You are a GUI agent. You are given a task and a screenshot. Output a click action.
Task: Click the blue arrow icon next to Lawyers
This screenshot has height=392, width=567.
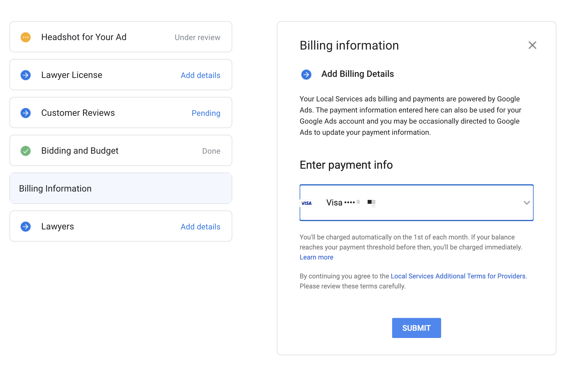(x=26, y=227)
